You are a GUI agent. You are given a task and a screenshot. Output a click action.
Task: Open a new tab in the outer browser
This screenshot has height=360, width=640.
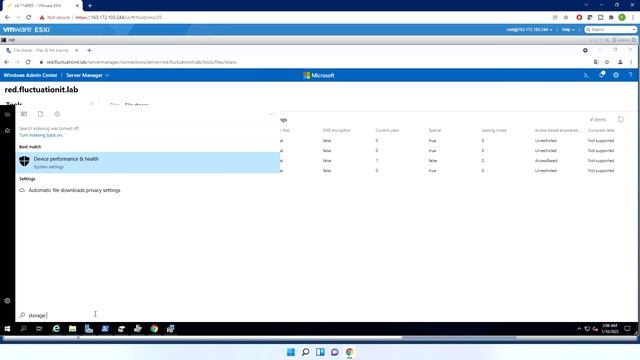[90, 6]
